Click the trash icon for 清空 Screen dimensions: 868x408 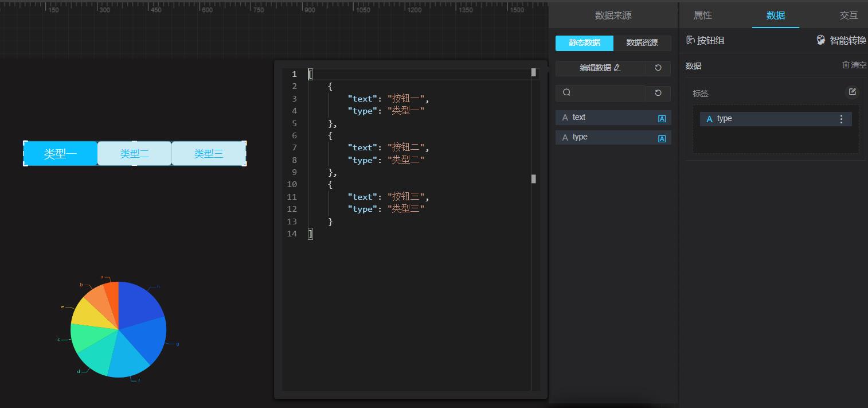846,65
